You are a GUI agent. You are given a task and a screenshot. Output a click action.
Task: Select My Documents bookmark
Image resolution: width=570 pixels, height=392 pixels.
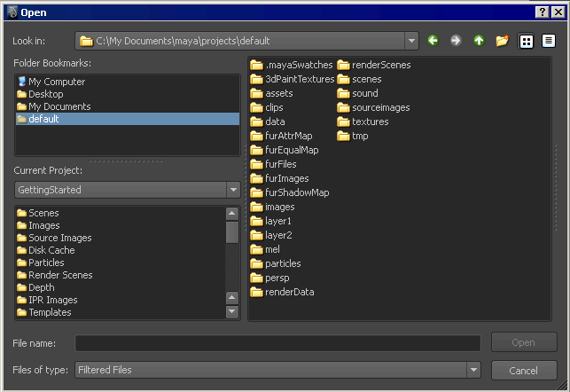[x=128, y=106]
